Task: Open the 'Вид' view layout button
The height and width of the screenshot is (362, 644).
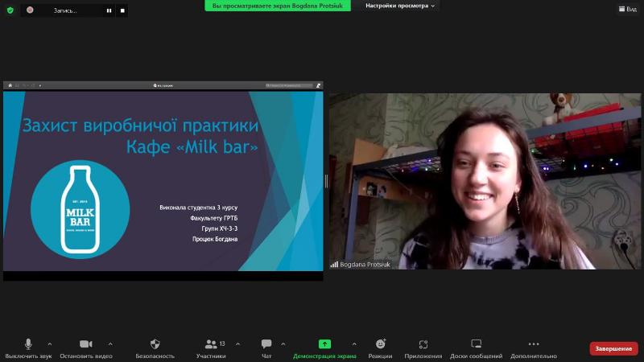Action: click(628, 9)
